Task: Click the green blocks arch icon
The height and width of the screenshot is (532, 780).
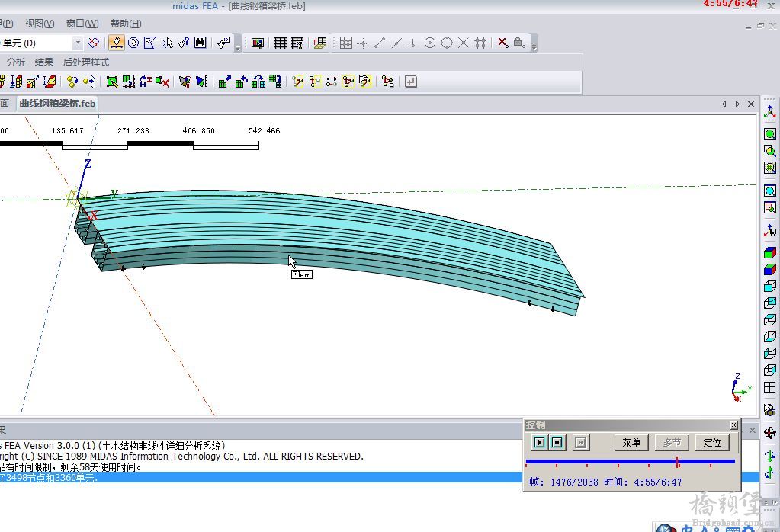Action: [x=258, y=82]
